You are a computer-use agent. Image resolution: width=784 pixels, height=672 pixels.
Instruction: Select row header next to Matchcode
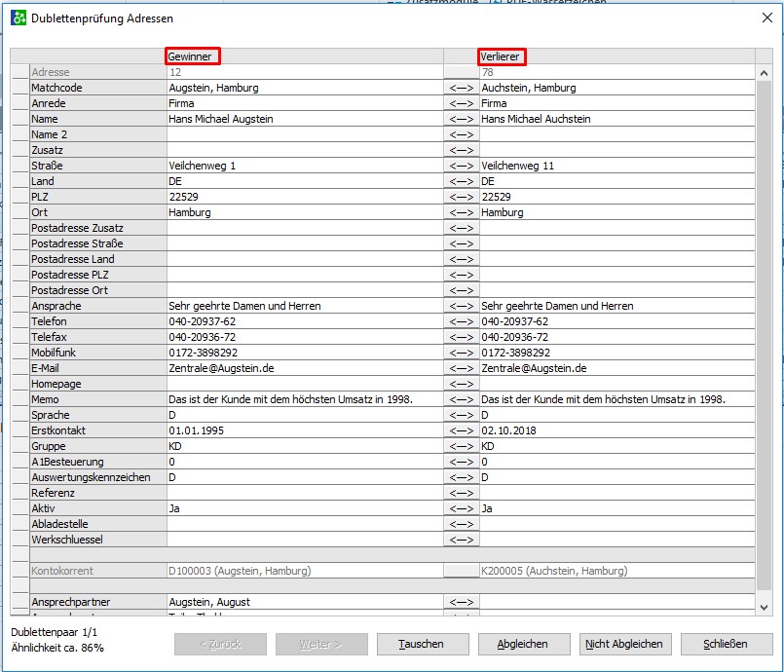coord(20,88)
